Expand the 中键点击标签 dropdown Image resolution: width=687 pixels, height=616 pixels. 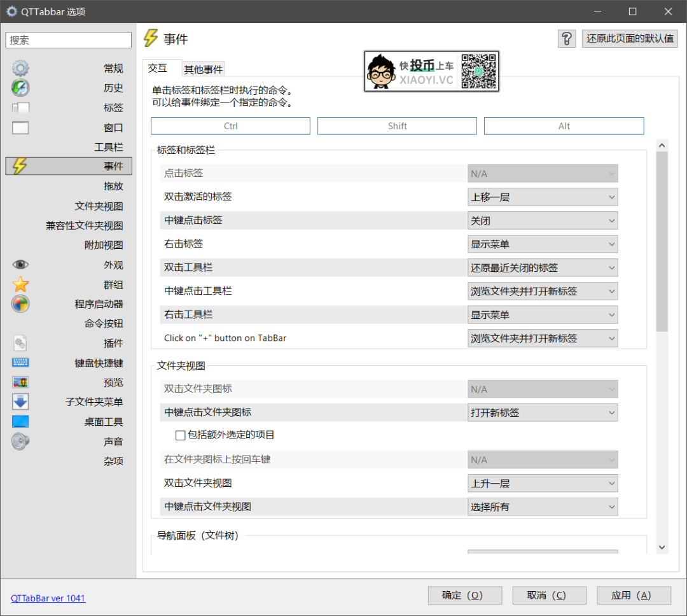[543, 221]
